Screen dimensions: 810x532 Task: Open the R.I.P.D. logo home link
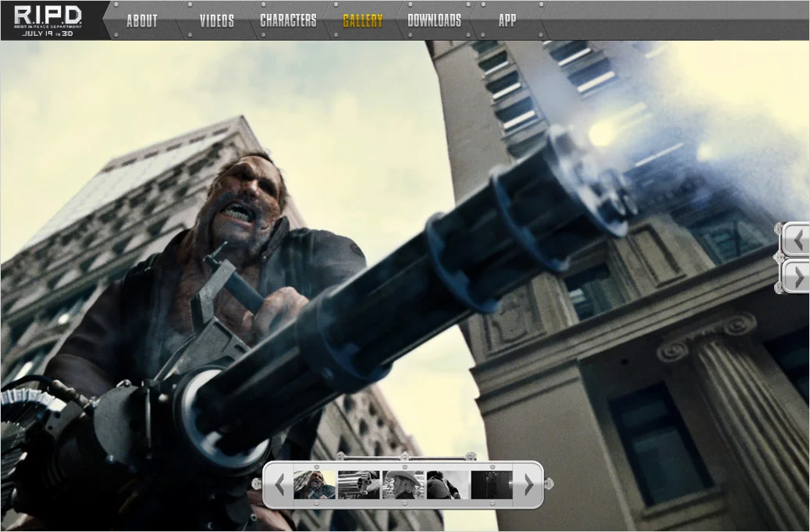click(x=48, y=20)
